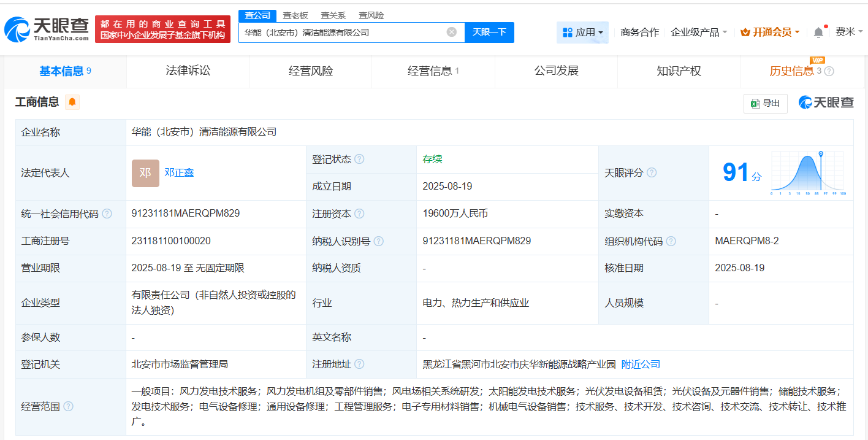The width and height of the screenshot is (868, 440).
Task: Open the 附近公司 link
Action: (x=640, y=363)
